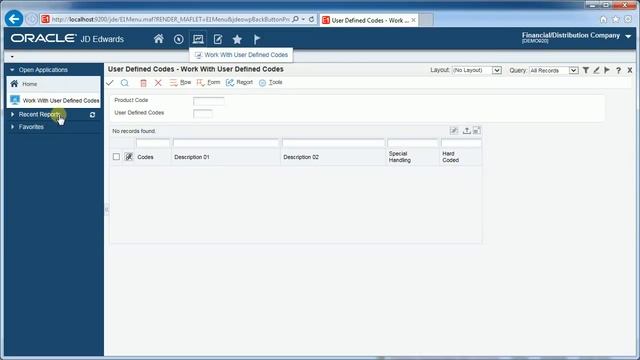640x360 pixels.
Task: Click the Work With User Defined Codes popup item
Action: point(241,55)
